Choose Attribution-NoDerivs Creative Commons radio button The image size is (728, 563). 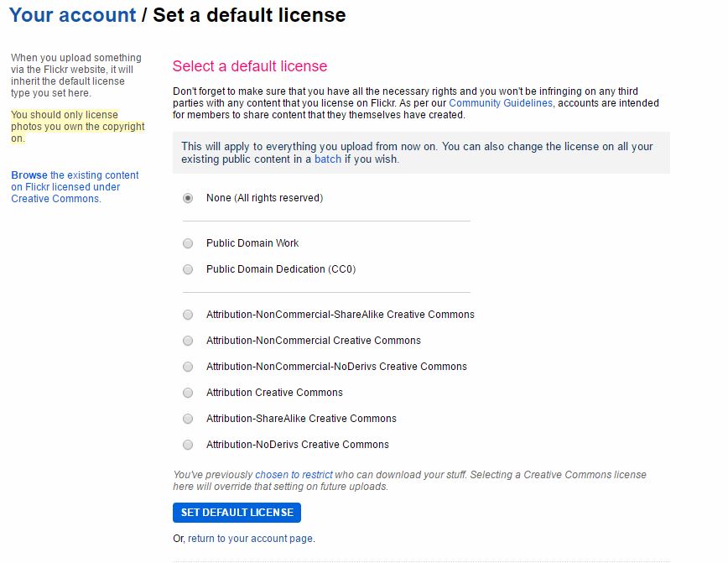188,445
